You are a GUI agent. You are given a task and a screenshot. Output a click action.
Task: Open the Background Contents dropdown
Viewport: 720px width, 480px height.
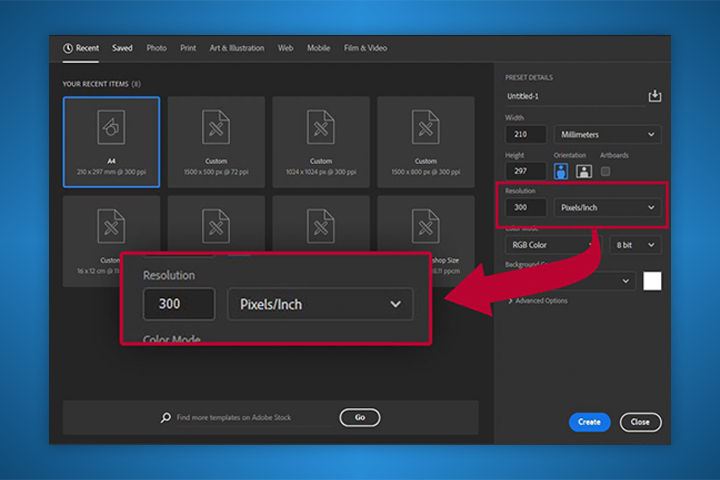click(x=570, y=281)
